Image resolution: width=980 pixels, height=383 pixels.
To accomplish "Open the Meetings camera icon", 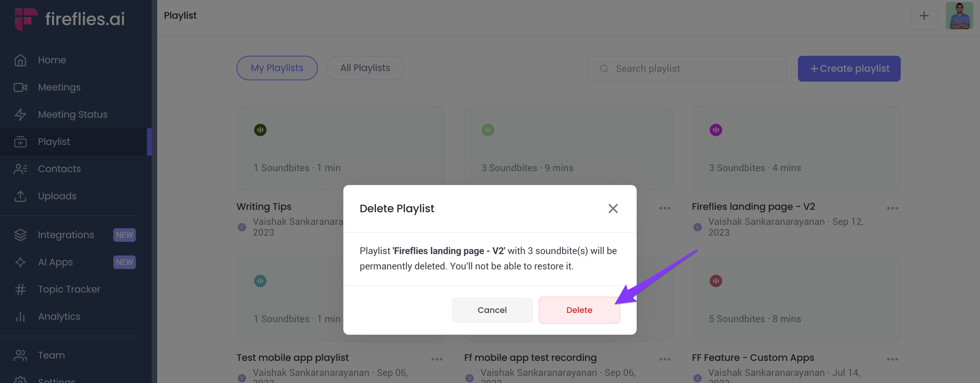I will (x=20, y=87).
